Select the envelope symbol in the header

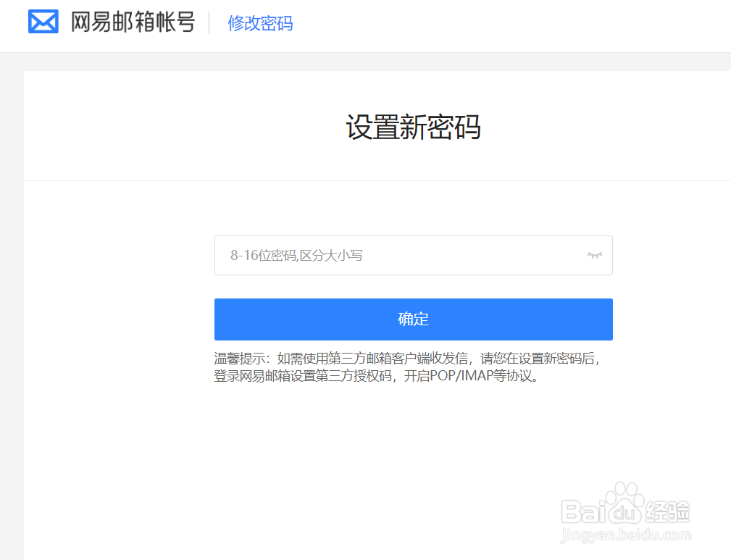(x=43, y=21)
